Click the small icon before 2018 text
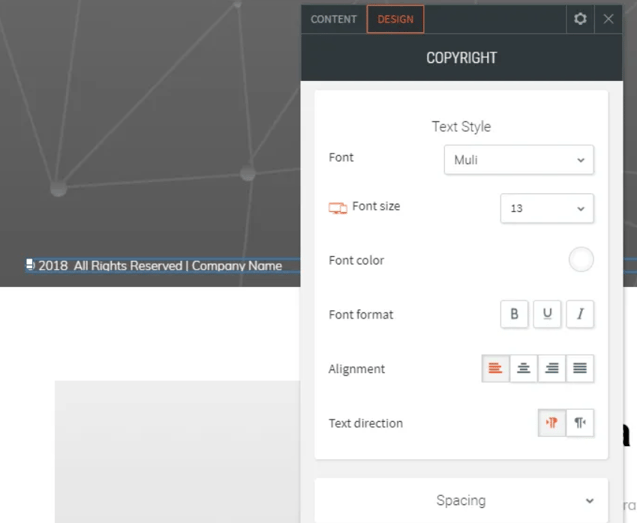 click(30, 265)
